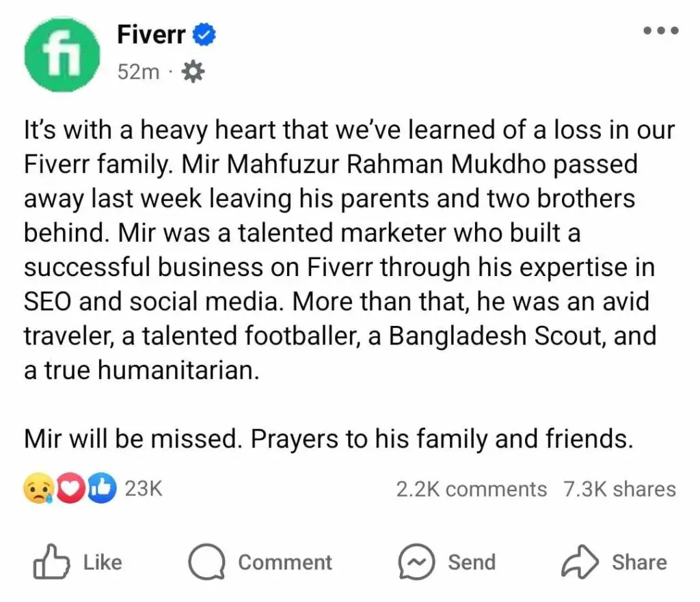Click the sad crying reaction emoji
The image size is (700, 602).
click(36, 489)
